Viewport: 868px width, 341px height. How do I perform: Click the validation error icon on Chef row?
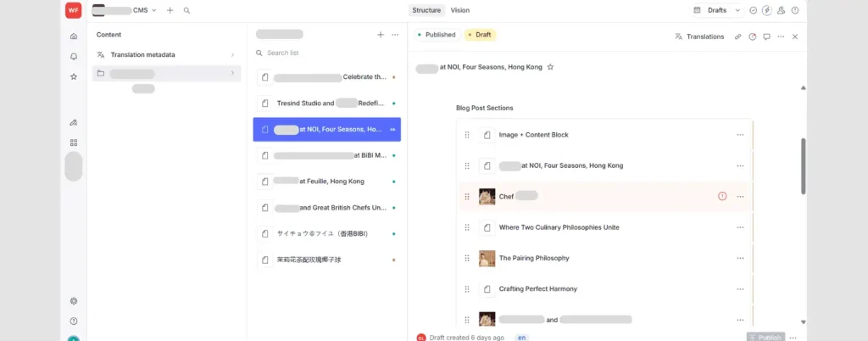tap(722, 196)
